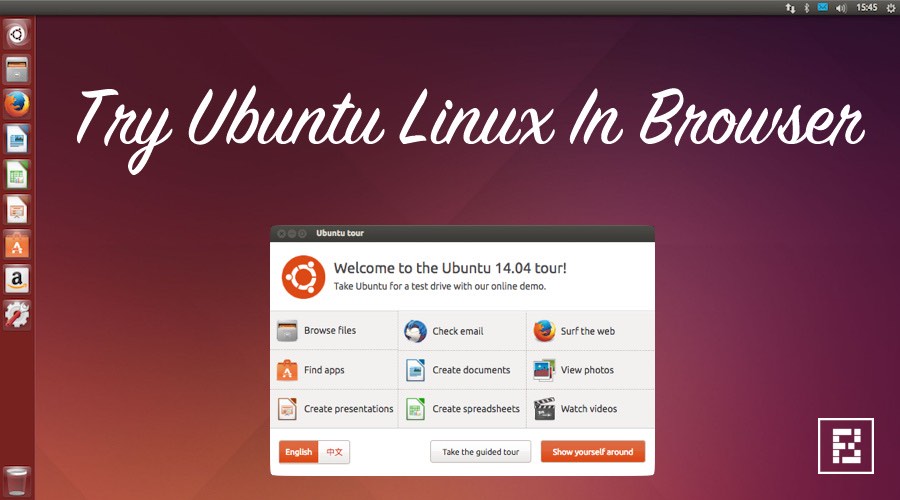Select English language toggle

tap(298, 452)
